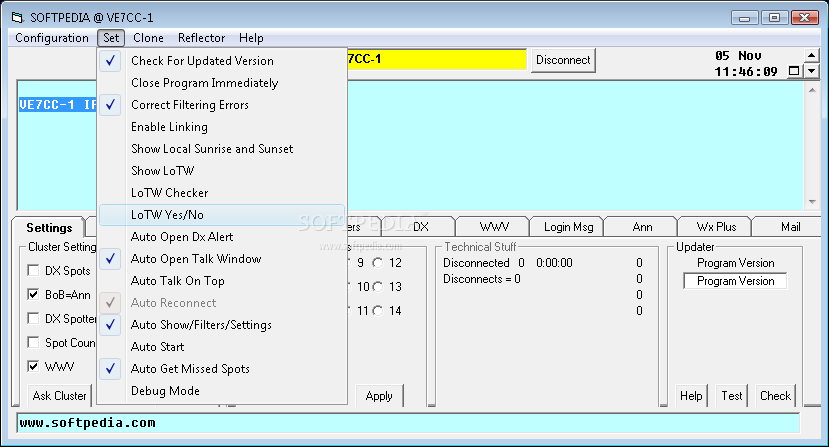The width and height of the screenshot is (829, 447).
Task: Switch to the Settings tab
Action: click(49, 227)
